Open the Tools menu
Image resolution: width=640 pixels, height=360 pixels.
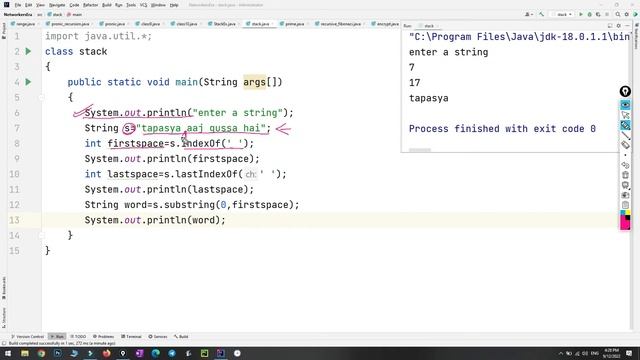point(131,5)
